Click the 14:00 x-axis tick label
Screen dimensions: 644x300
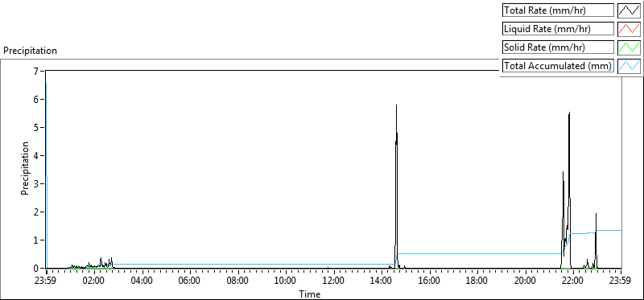pos(382,282)
